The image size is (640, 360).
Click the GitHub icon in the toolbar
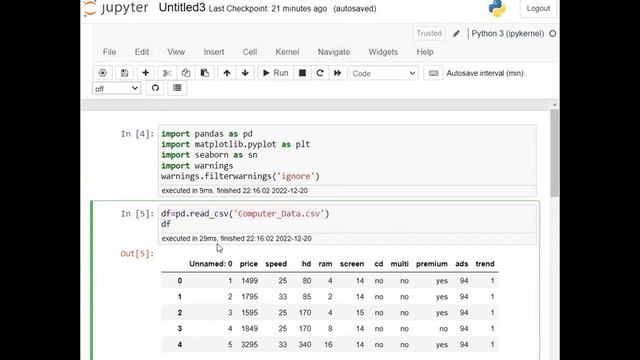[x=155, y=88]
